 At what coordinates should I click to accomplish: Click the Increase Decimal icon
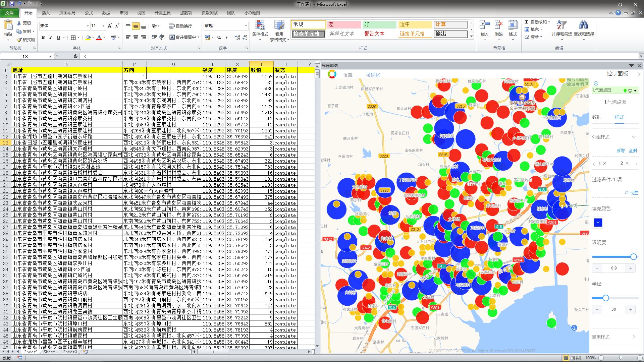point(237,38)
